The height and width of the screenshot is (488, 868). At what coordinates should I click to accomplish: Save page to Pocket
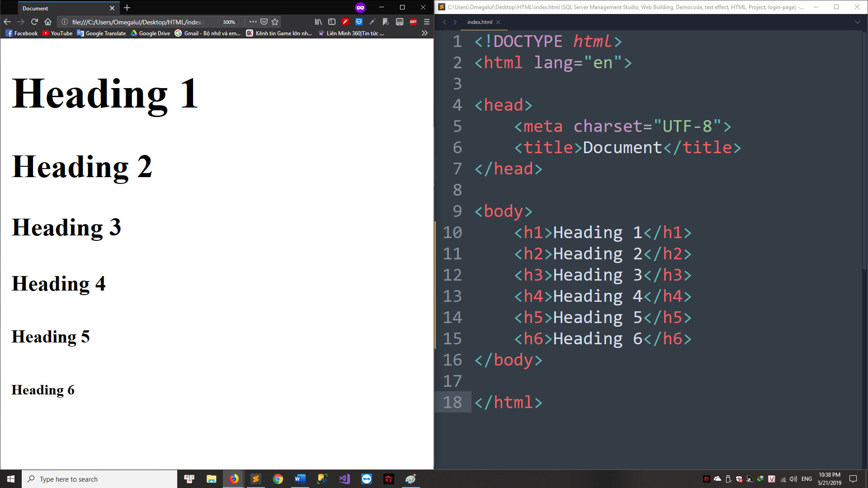[264, 22]
